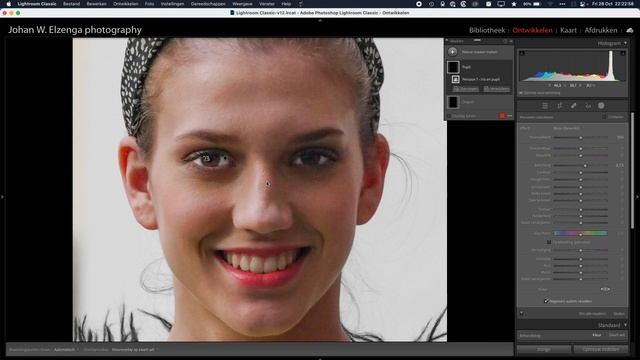The image size is (640, 360).
Task: Toggle highlight clipping indicator in the histogram
Action: [623, 53]
